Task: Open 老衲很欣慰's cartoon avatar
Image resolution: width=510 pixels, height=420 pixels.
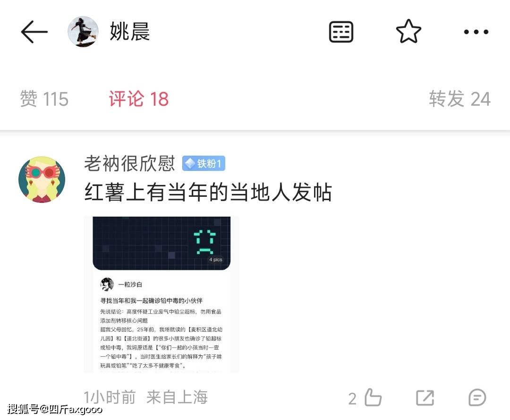Action: click(x=42, y=179)
